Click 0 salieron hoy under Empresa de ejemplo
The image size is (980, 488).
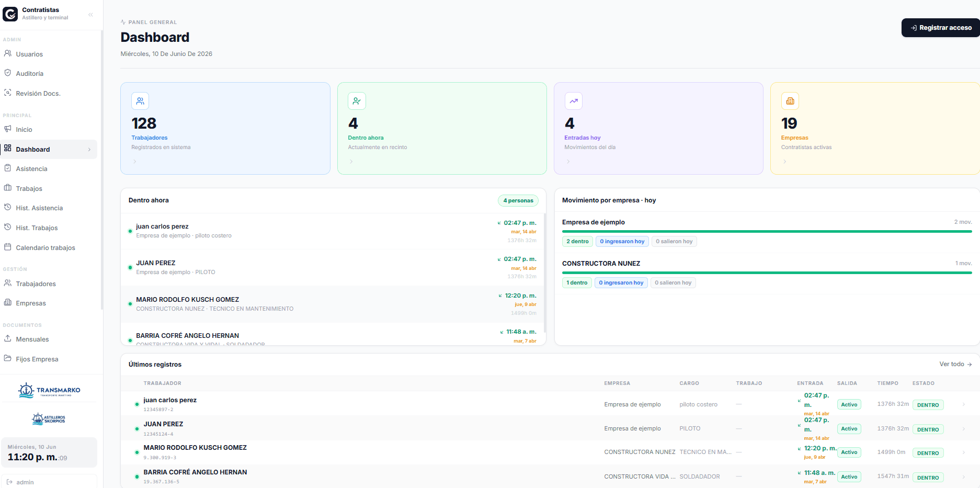674,241
